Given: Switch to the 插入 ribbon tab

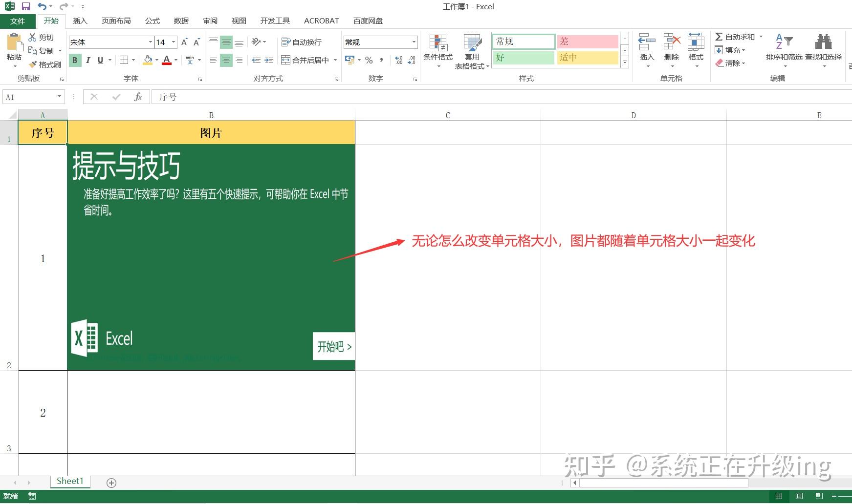Looking at the screenshot, I should [80, 21].
